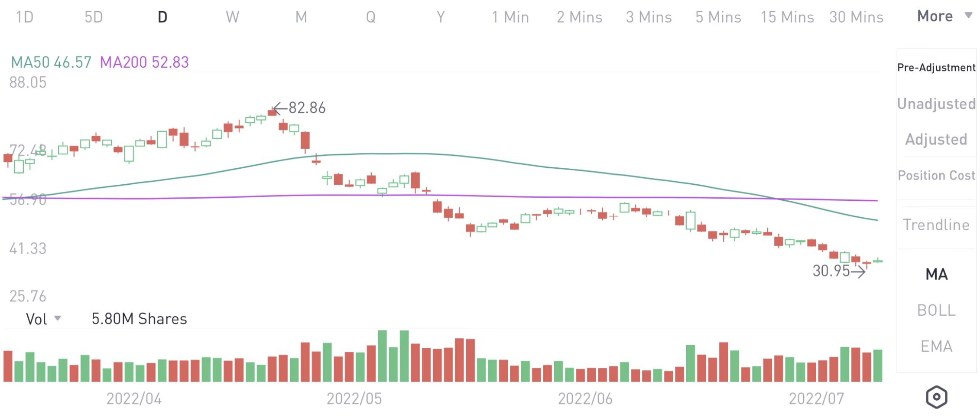
Task: Select Pre-Adjustment price mode
Action: 936,68
